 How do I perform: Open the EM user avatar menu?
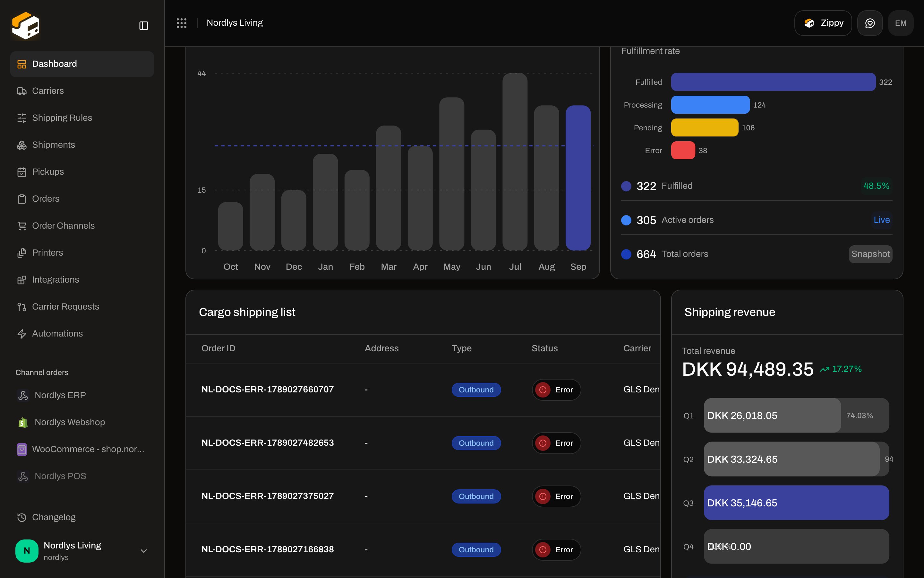tap(901, 23)
